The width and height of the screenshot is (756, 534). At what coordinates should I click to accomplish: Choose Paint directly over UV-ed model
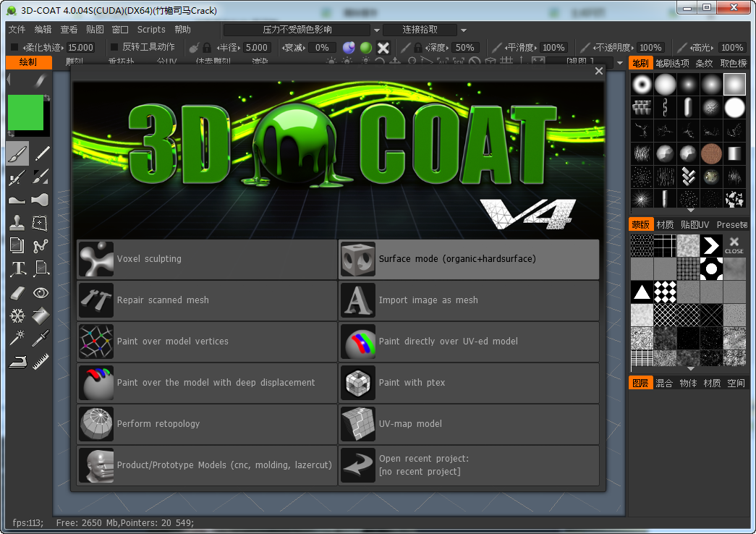[469, 342]
